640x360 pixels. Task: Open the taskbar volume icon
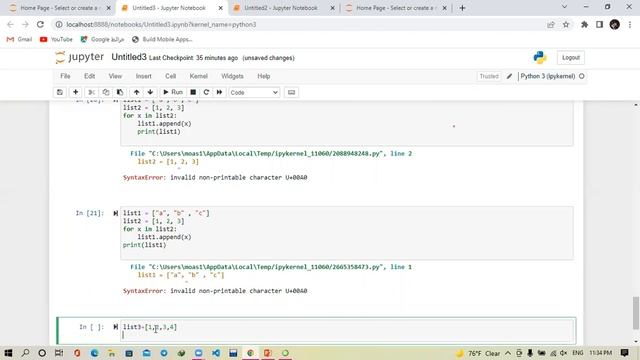coord(564,353)
